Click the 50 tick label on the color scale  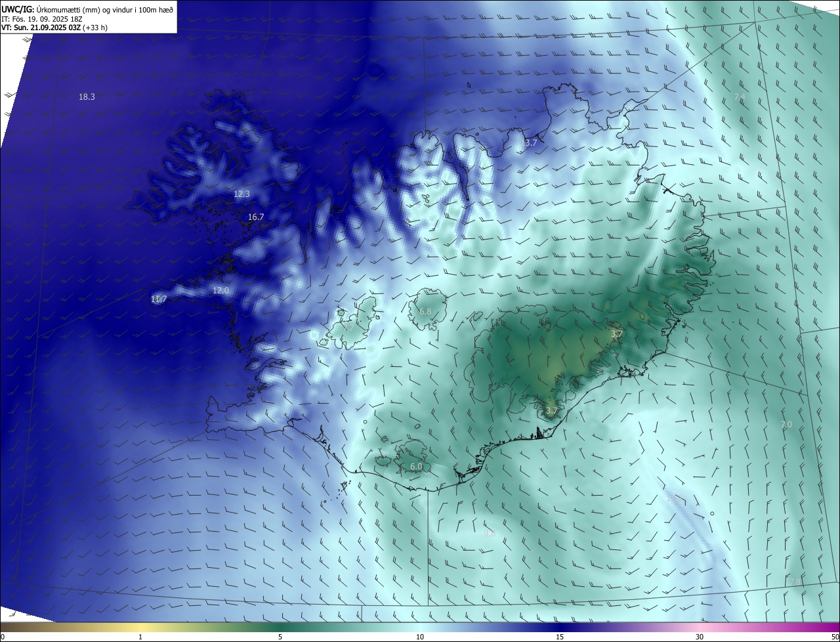click(835, 637)
